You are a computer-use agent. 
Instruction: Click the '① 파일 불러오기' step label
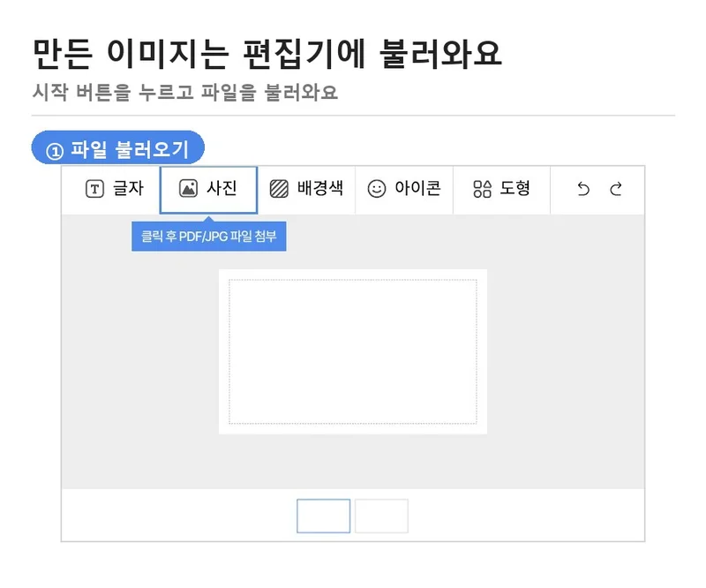117,147
